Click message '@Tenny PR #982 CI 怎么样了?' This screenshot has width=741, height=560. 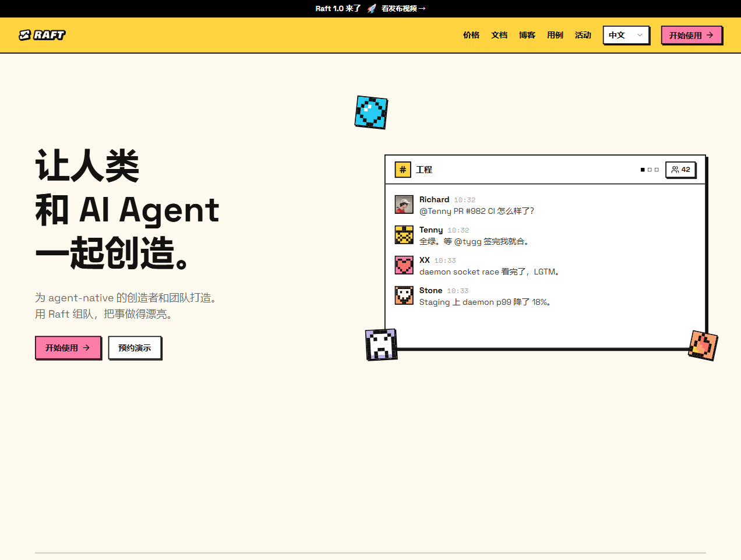[477, 211]
